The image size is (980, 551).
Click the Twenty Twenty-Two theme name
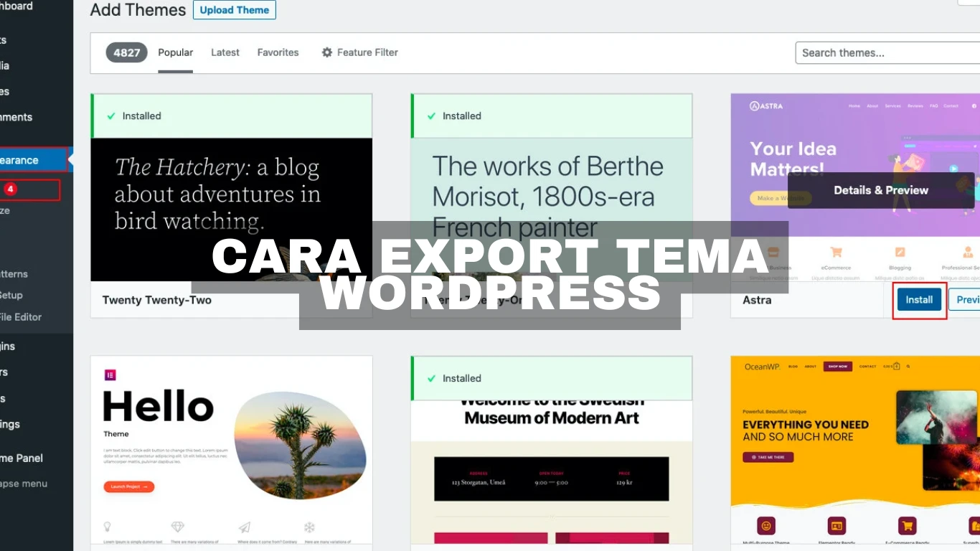click(157, 300)
